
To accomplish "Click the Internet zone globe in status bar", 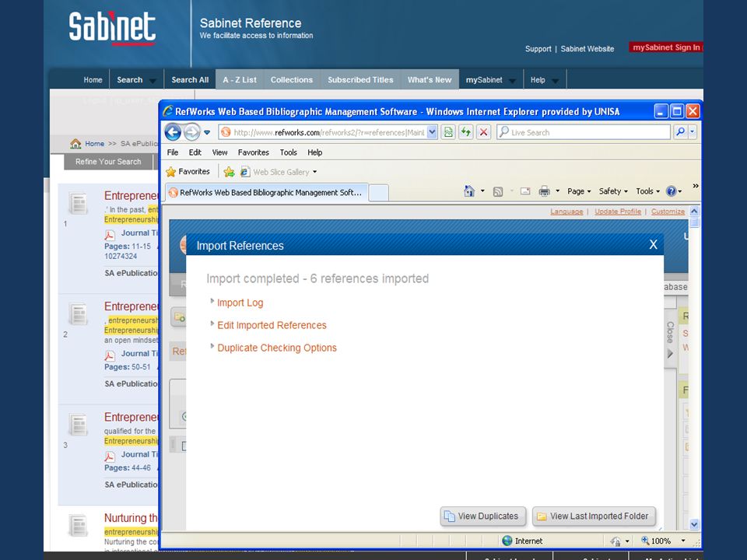I will (x=507, y=541).
